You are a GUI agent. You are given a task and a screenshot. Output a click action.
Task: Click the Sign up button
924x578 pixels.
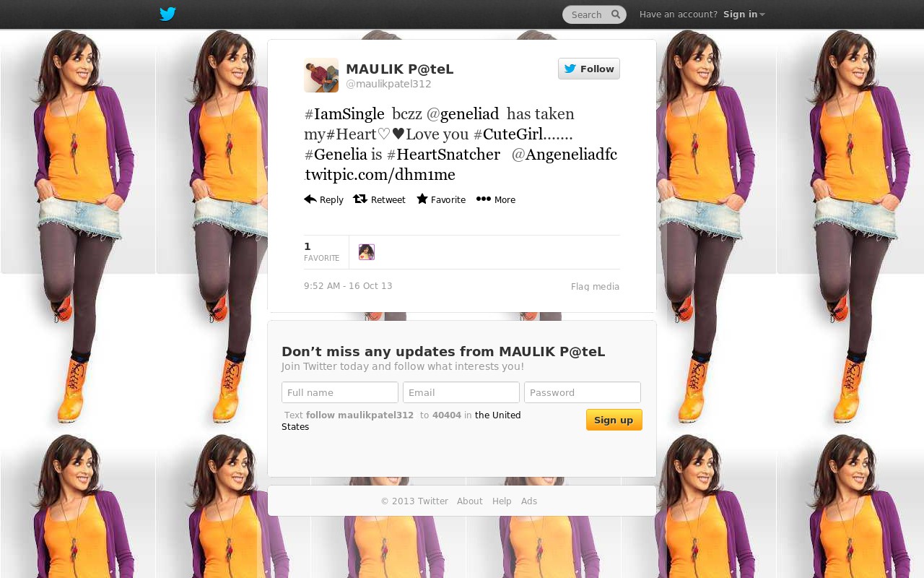tap(614, 420)
